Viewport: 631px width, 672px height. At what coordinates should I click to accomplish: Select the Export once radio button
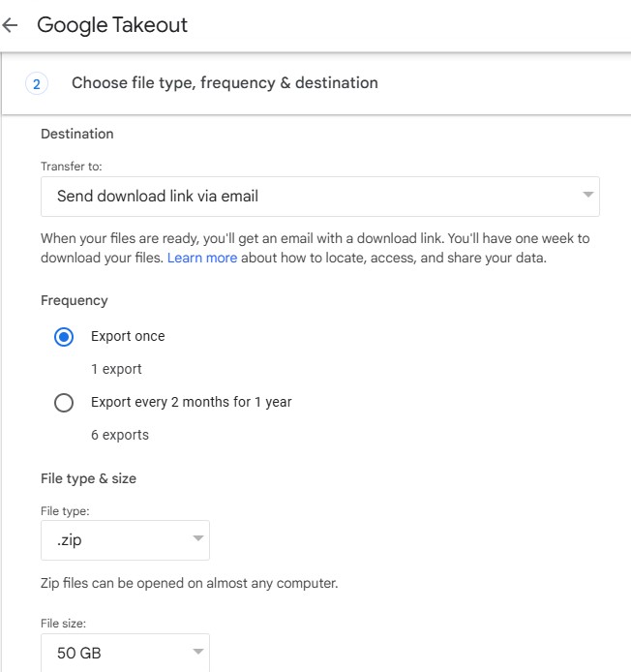[64, 337]
